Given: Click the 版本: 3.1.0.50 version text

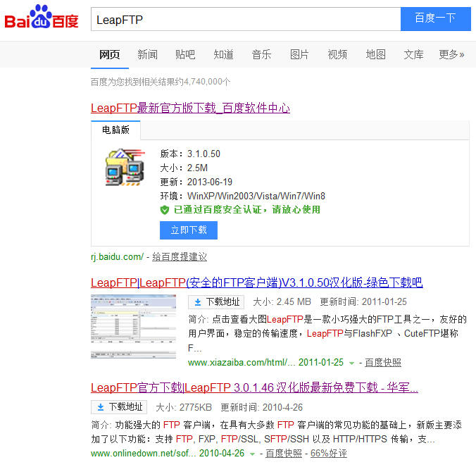Looking at the screenshot, I should [190, 154].
